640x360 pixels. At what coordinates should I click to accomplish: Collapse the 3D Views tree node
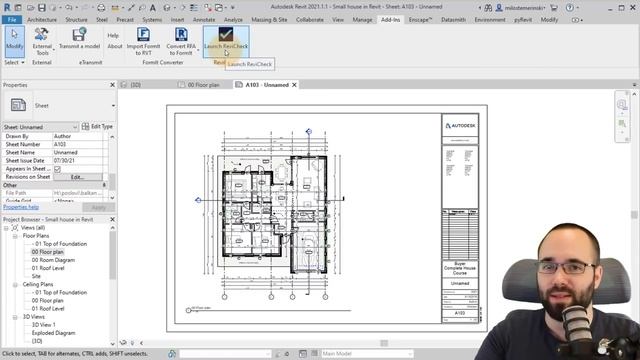click(15, 317)
